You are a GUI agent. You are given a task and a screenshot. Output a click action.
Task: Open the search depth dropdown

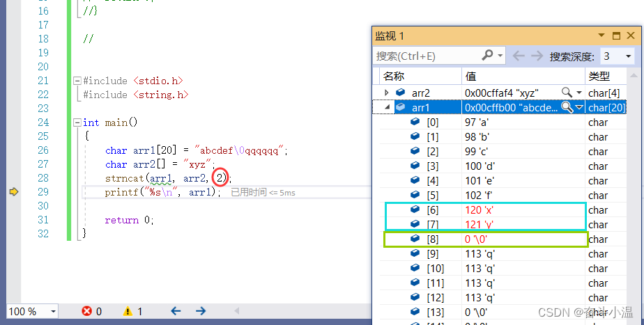628,56
